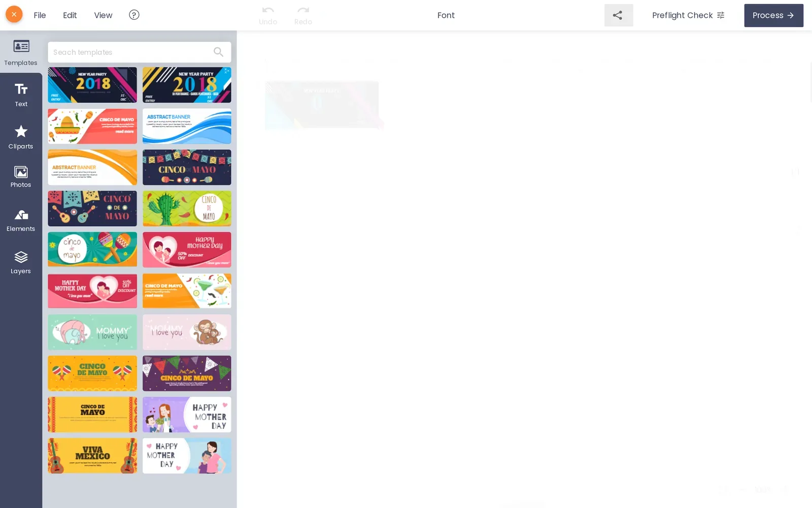Screen dimensions: 812x508
Task: Pick the cactus Cinco de Mayo template
Action: (187, 208)
